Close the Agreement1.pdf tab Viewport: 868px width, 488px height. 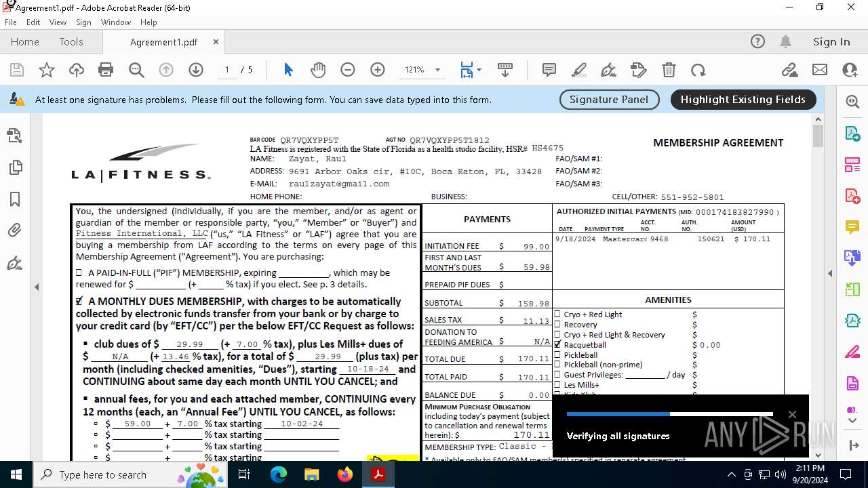tap(216, 41)
